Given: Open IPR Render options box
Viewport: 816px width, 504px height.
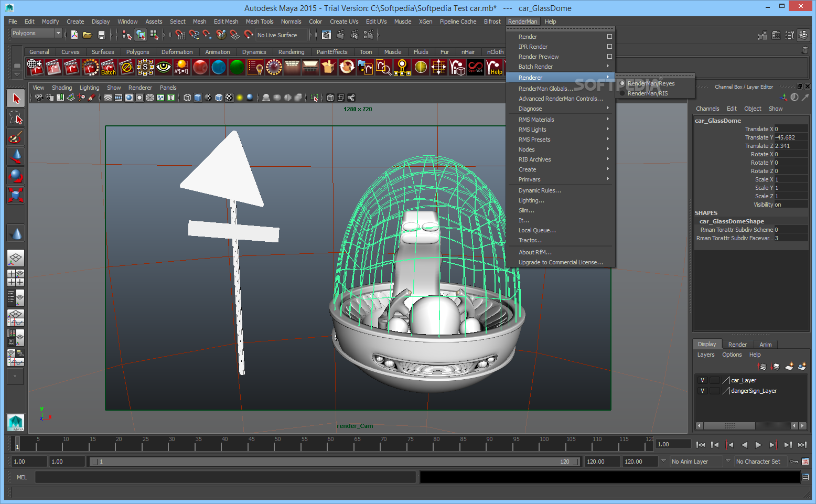Looking at the screenshot, I should click(x=609, y=47).
